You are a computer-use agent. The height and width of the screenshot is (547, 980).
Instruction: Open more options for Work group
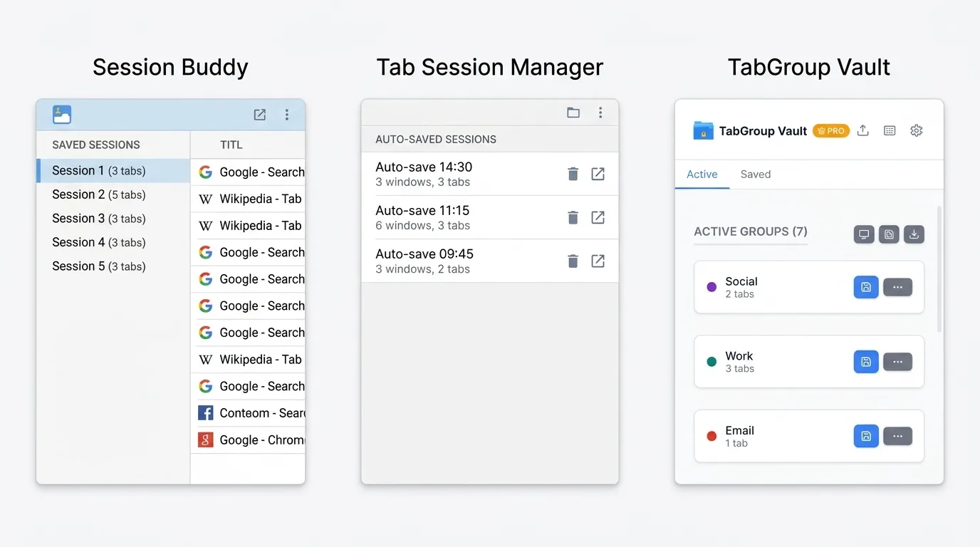[897, 362]
